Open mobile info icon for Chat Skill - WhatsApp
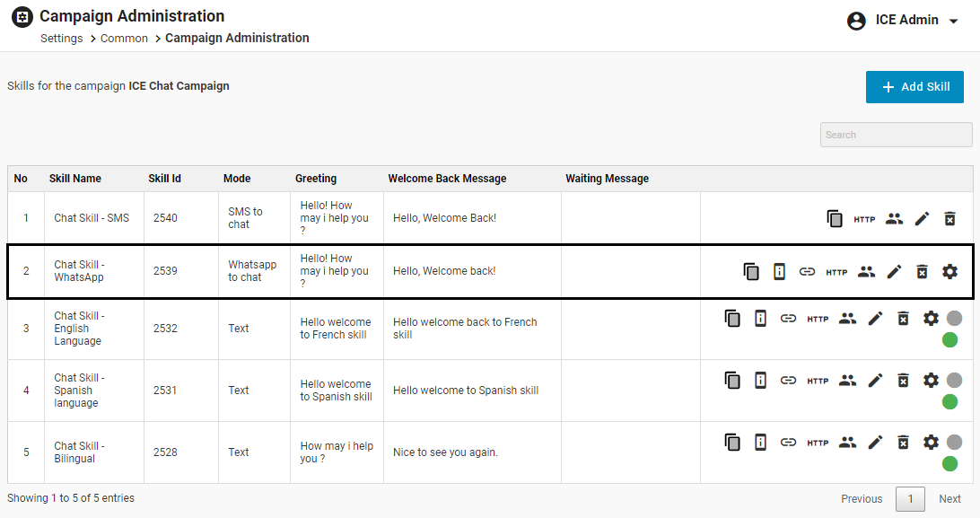 779,271
